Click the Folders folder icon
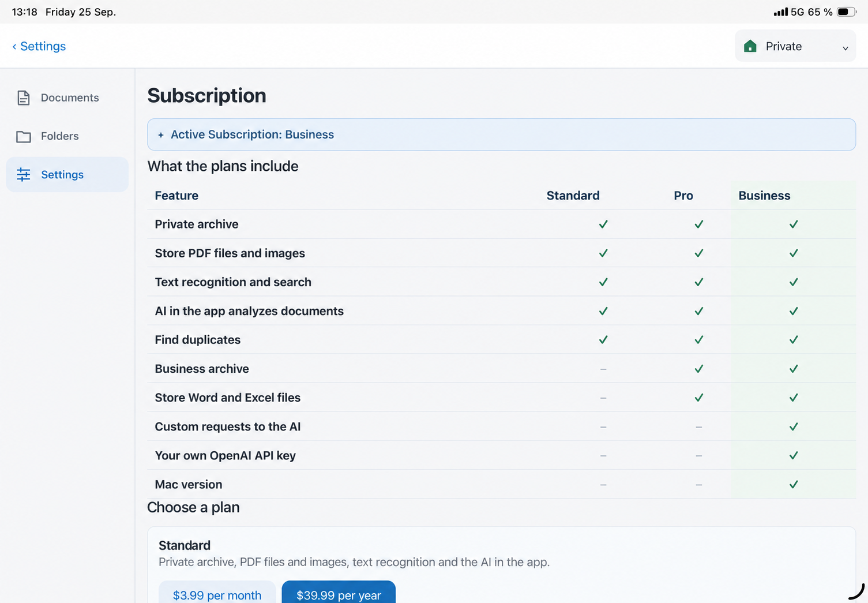 point(24,137)
